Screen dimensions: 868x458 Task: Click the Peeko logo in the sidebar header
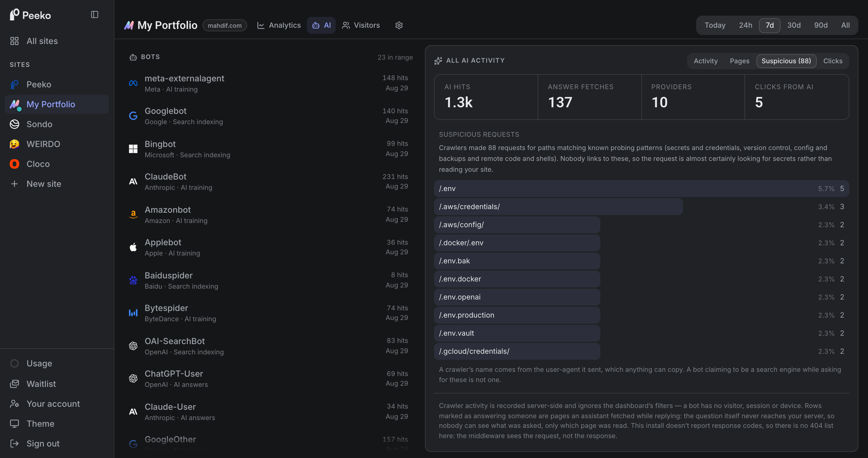[x=30, y=15]
